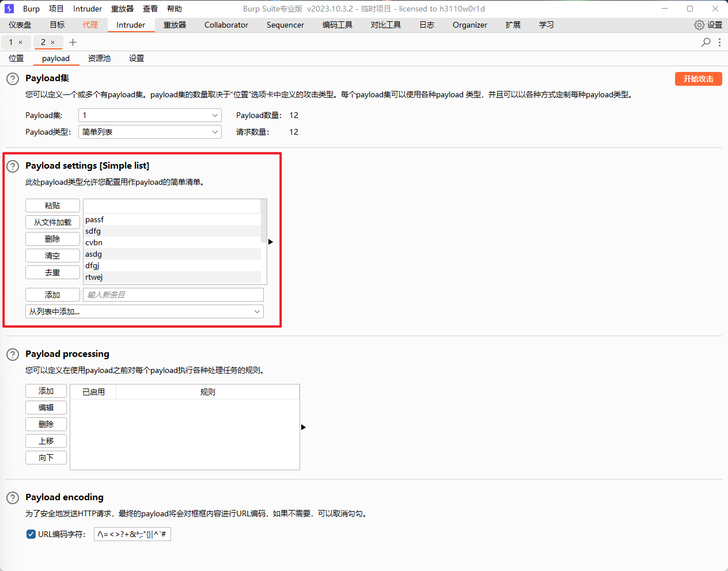The image size is (728, 571).
Task: Click the 向下 button
Action: click(46, 458)
